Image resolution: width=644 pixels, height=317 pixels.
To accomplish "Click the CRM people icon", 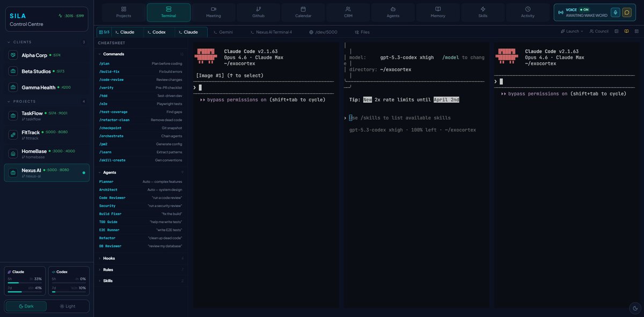I will coord(348,9).
